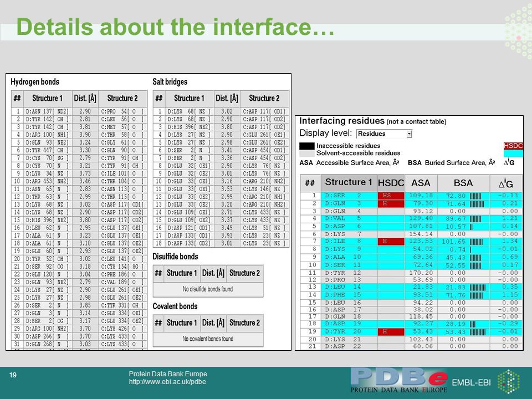532x399 pixels.
Task: Click the EMBL-EBI hexagon logo
Action: click(x=508, y=382)
